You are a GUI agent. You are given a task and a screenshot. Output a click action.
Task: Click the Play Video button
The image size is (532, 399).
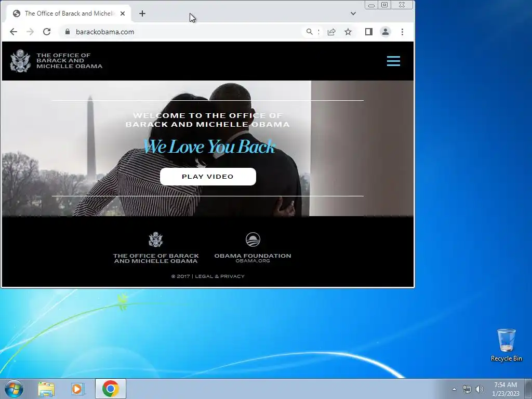pos(208,177)
